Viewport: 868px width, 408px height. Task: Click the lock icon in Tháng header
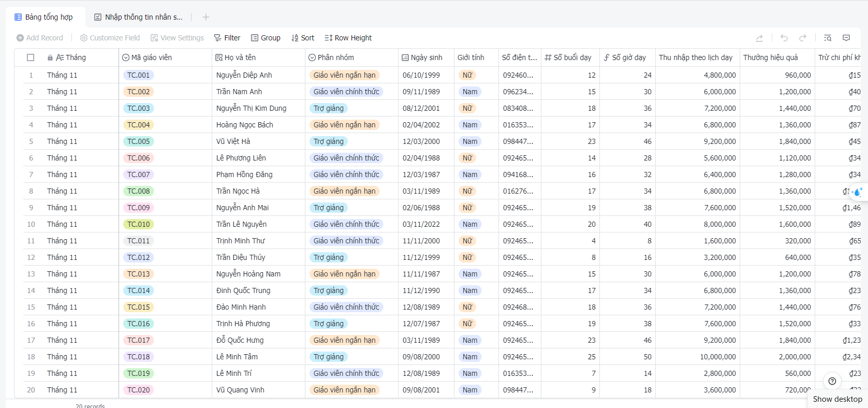(50, 57)
